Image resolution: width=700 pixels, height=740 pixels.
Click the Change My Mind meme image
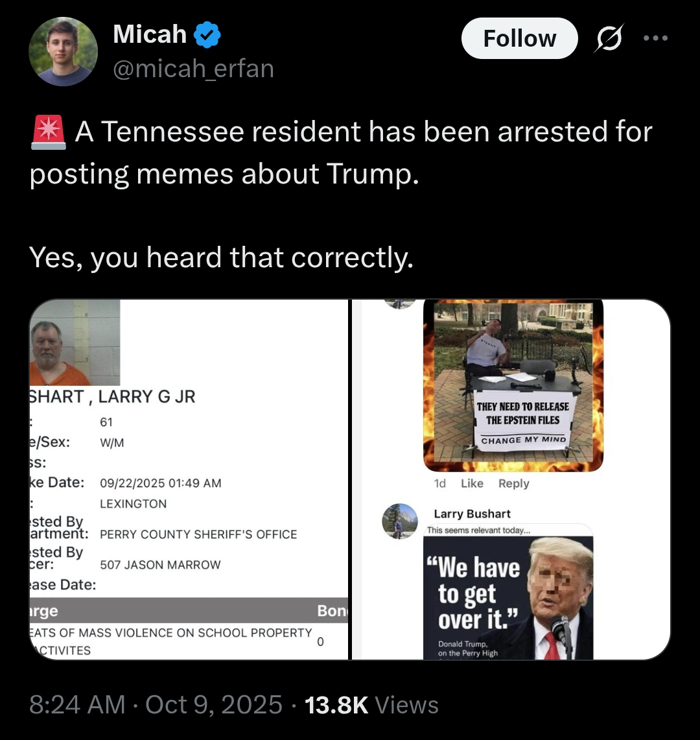point(513,385)
